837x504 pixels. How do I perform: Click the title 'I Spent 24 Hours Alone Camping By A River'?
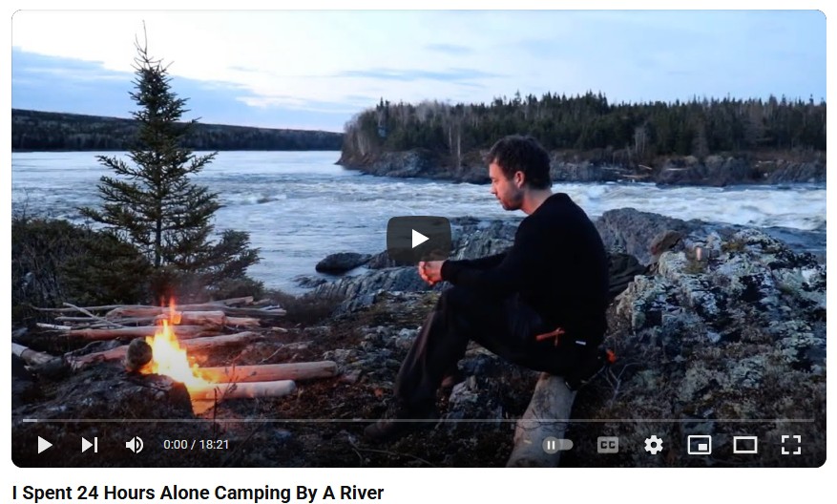tap(198, 493)
